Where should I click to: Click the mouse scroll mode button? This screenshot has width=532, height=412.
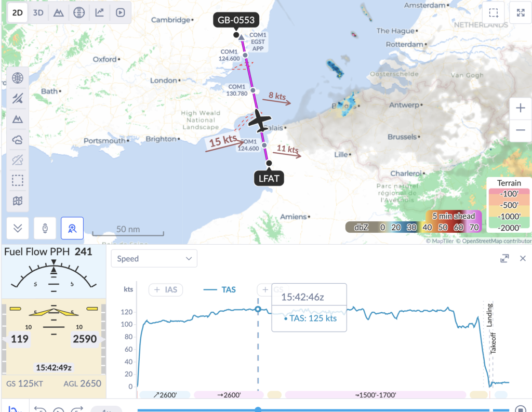tap(45, 228)
